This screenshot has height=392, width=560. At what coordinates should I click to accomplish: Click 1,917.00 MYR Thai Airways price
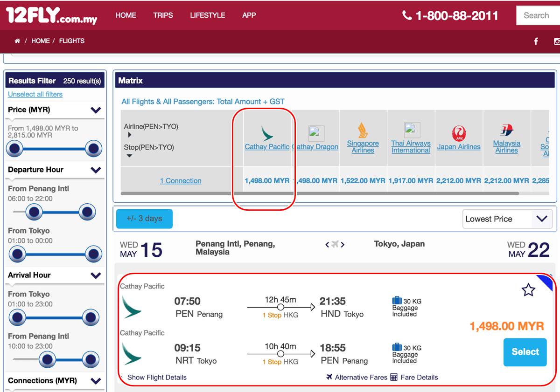[411, 181]
